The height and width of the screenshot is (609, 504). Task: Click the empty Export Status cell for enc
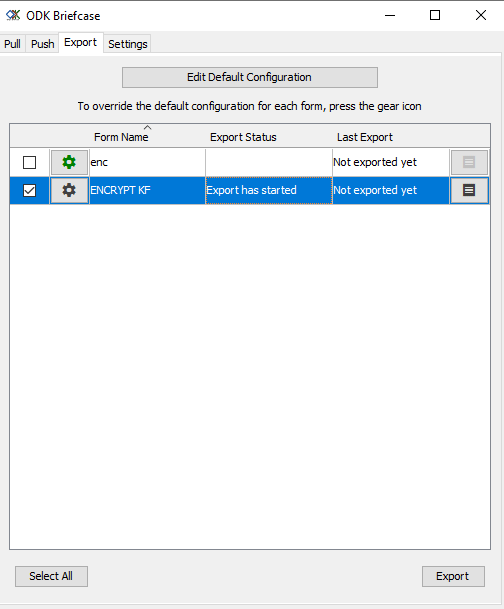click(269, 162)
